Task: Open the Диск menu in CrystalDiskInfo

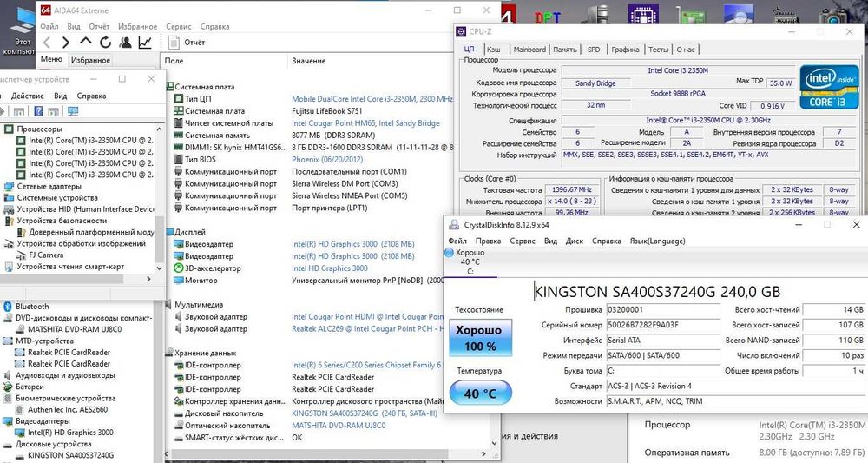Action: 574,241
